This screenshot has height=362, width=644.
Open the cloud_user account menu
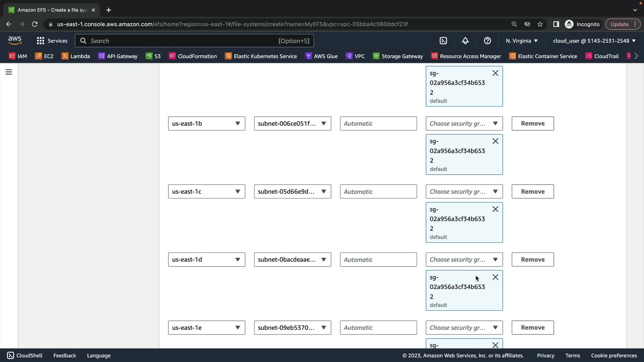pyautogui.click(x=594, y=41)
